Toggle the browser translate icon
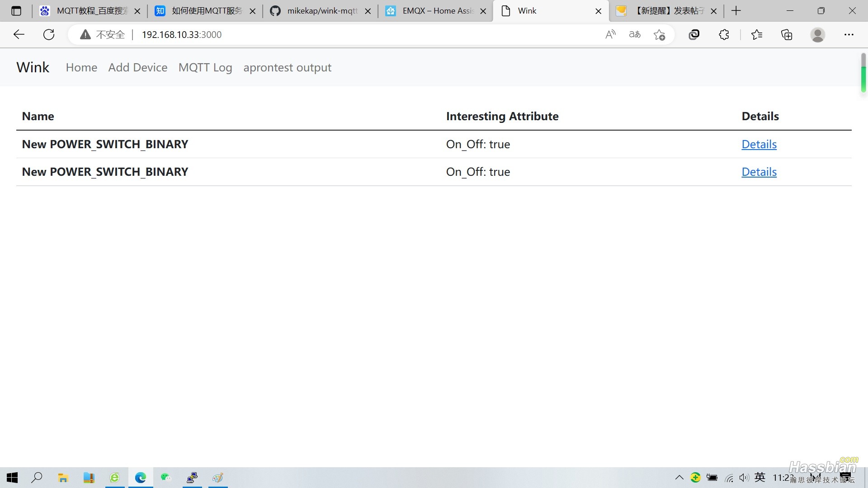The image size is (868, 488). [x=634, y=34]
